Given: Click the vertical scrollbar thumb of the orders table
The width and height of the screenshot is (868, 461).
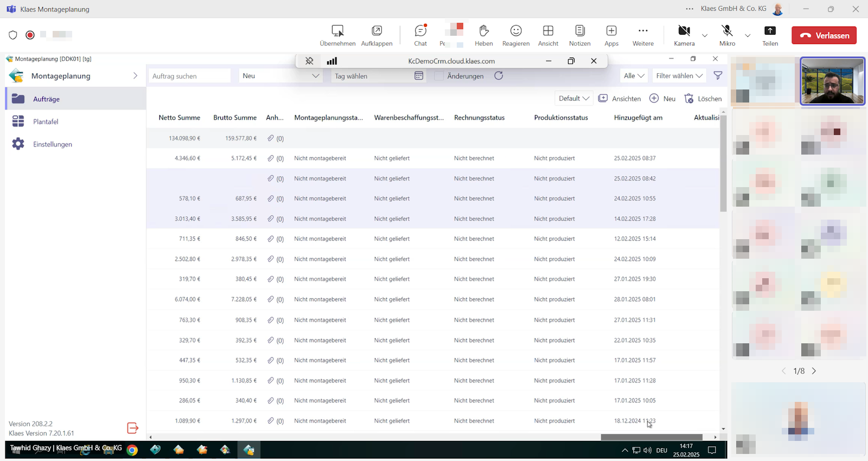Looking at the screenshot, I should point(723,163).
